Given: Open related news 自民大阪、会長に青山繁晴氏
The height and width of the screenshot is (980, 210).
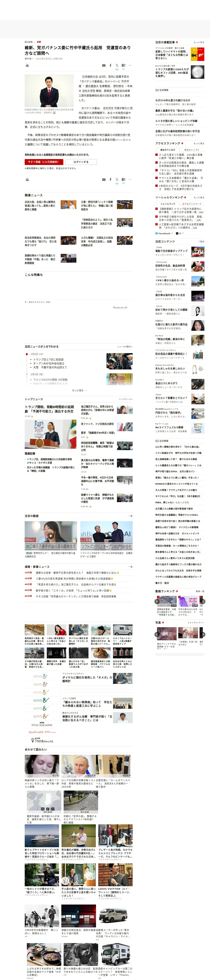Looking at the screenshot, I should pyautogui.click(x=40, y=206).
